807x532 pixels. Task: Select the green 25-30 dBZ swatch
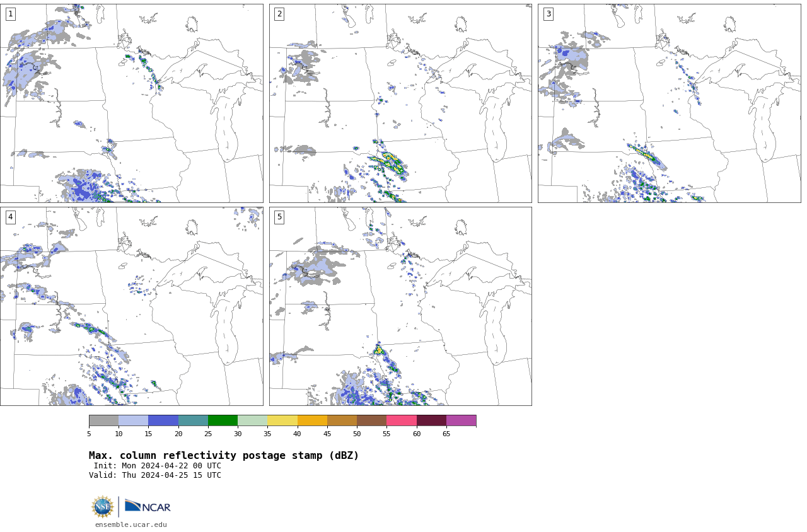tap(223, 420)
